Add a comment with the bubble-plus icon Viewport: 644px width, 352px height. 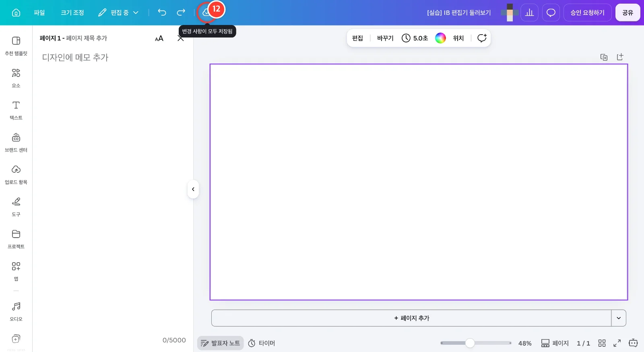click(x=482, y=38)
